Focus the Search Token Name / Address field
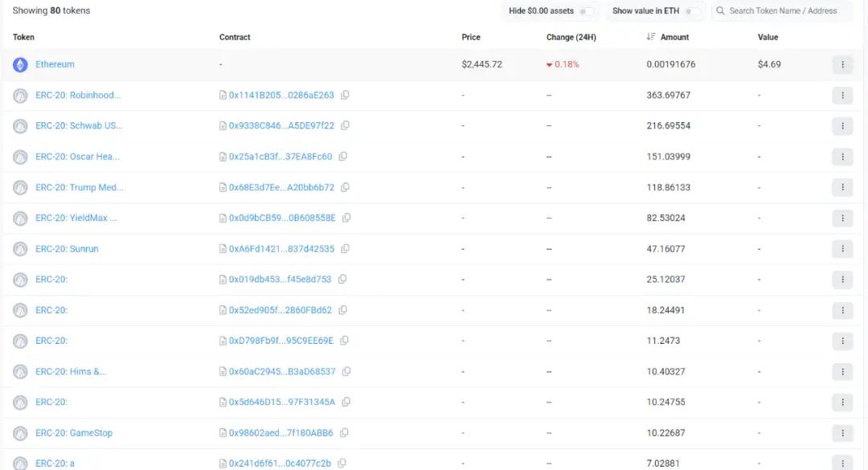Viewport: 868px width, 470px height. point(782,11)
